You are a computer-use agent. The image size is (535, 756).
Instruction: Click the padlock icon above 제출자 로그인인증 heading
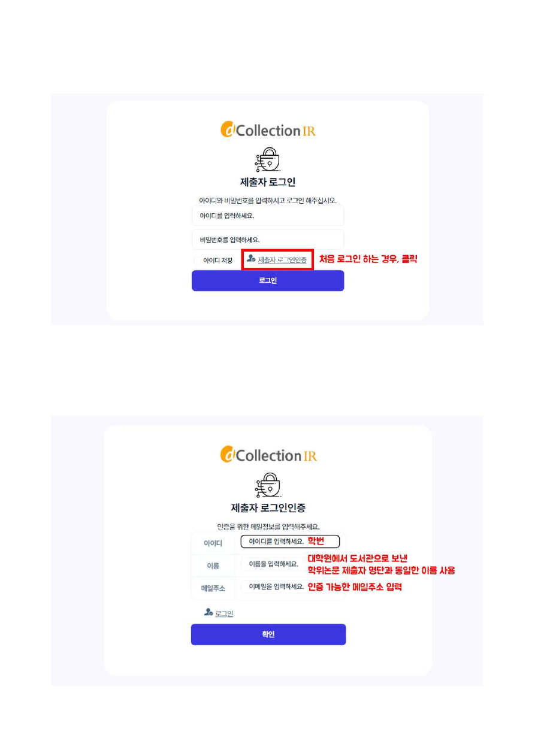pyautogui.click(x=268, y=485)
